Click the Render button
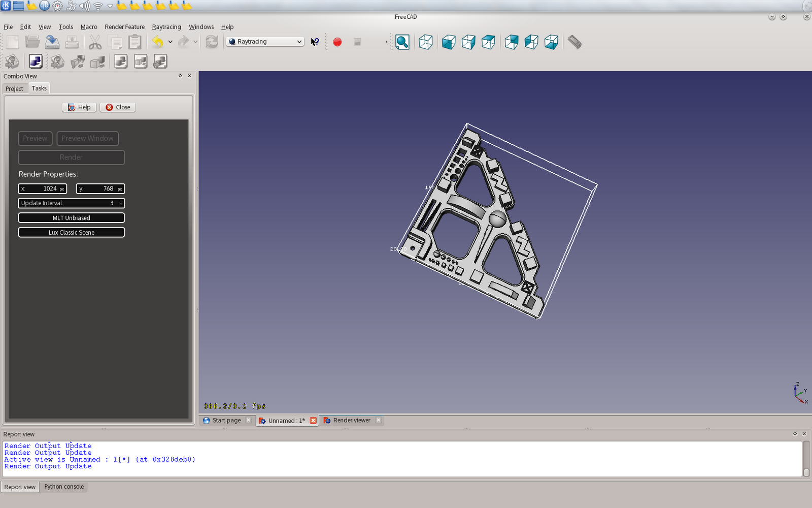The image size is (812, 508). 72,157
